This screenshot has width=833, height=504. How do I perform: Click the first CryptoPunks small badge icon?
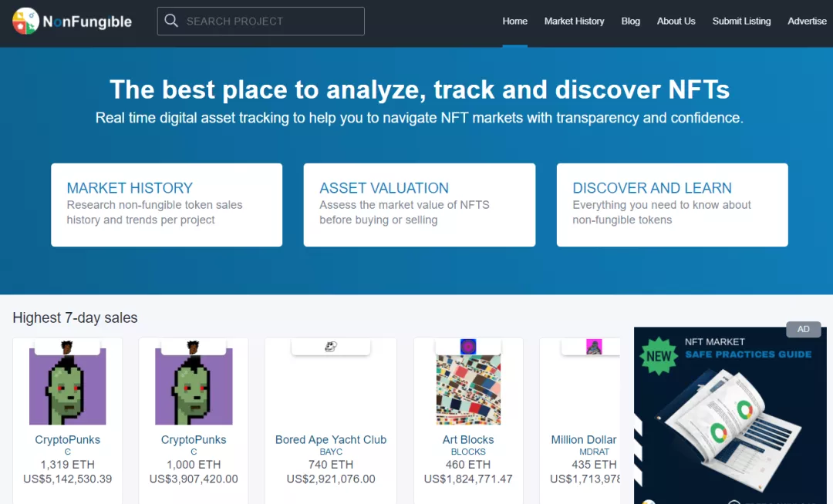pyautogui.click(x=67, y=347)
